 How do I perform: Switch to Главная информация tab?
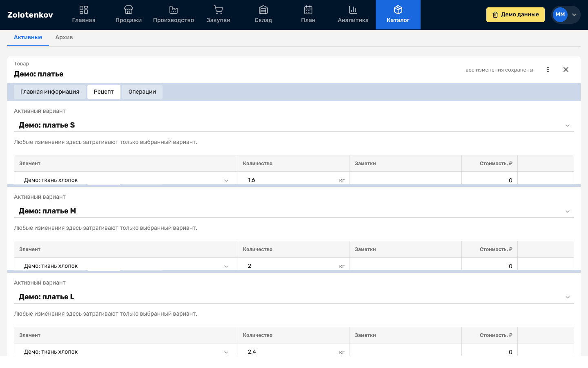point(50,92)
